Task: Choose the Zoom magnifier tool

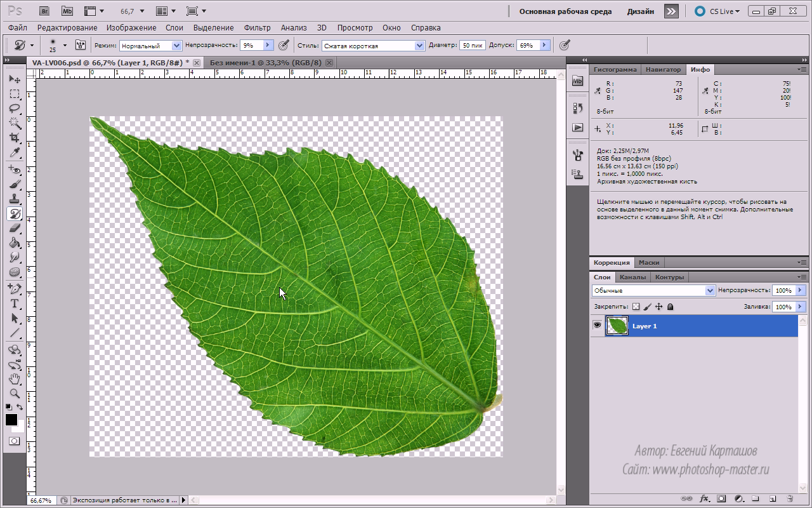Action: click(x=15, y=394)
